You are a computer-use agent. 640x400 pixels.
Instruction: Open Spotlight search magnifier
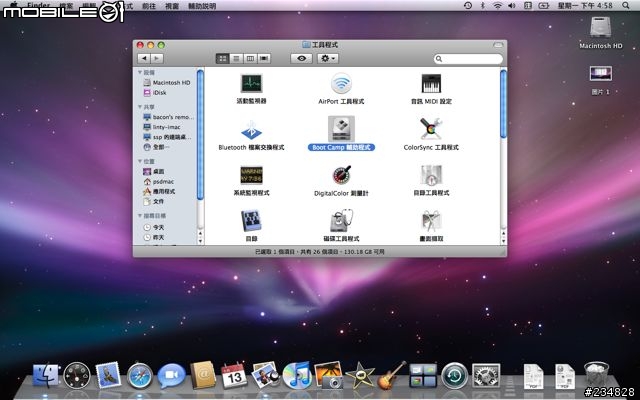click(x=626, y=6)
